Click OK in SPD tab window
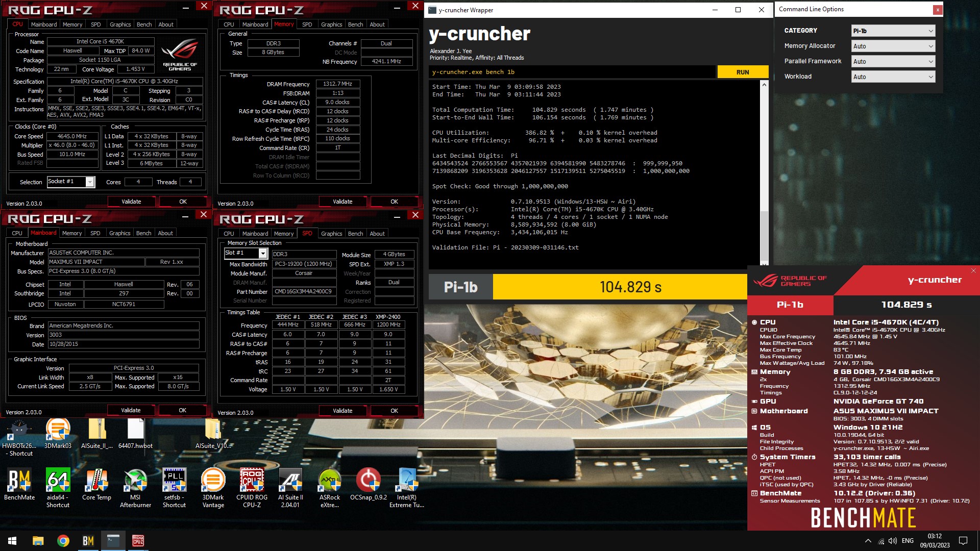This screenshot has height=551, width=980. pyautogui.click(x=394, y=411)
